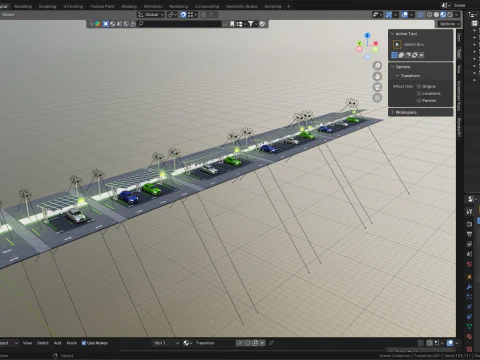The image size is (480, 360).
Task: Enable Affect Only Origins checkbox
Action: [x=419, y=86]
